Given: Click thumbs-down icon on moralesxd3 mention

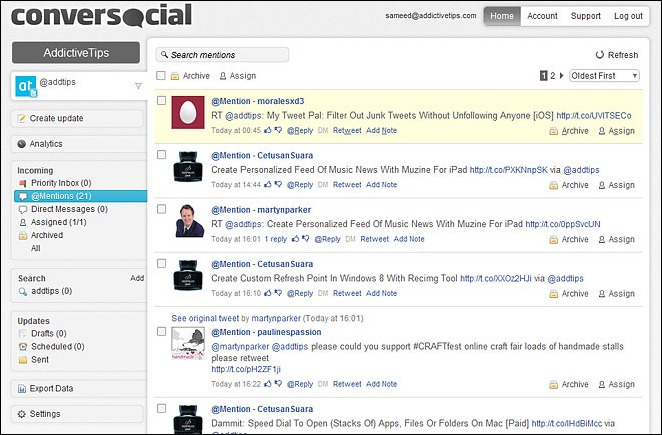Looking at the screenshot, I should click(x=278, y=130).
